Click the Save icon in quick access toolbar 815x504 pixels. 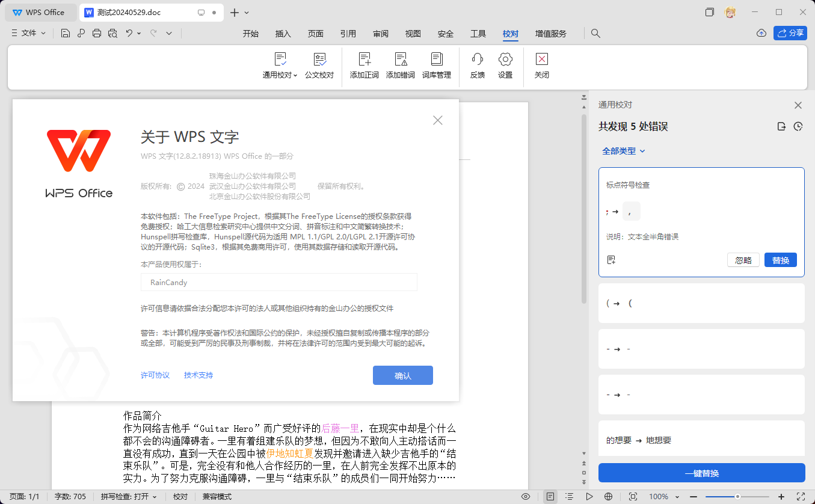pos(66,34)
